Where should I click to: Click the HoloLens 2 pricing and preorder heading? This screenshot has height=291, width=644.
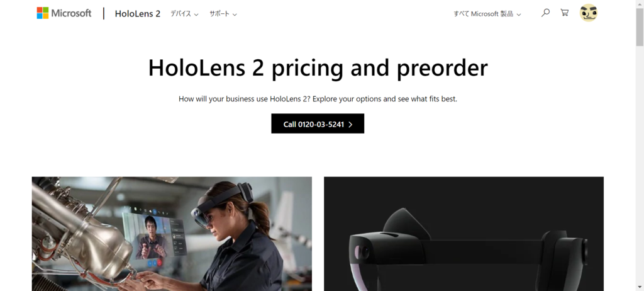click(x=318, y=67)
